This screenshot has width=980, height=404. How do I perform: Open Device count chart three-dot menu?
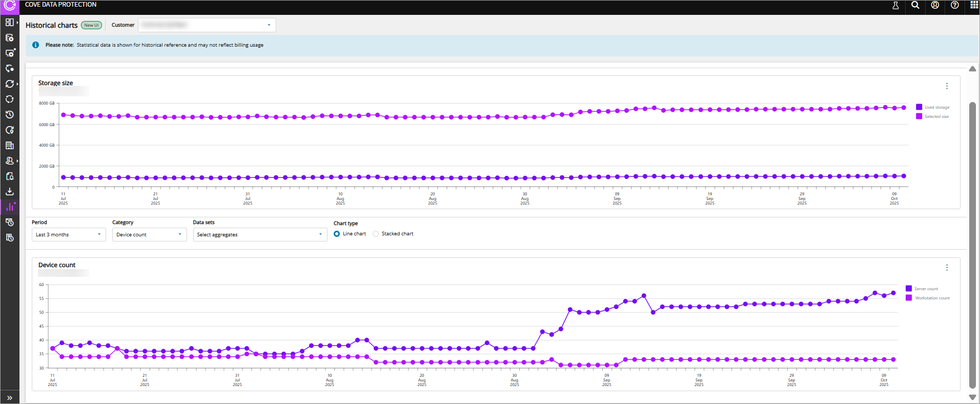coord(947,268)
